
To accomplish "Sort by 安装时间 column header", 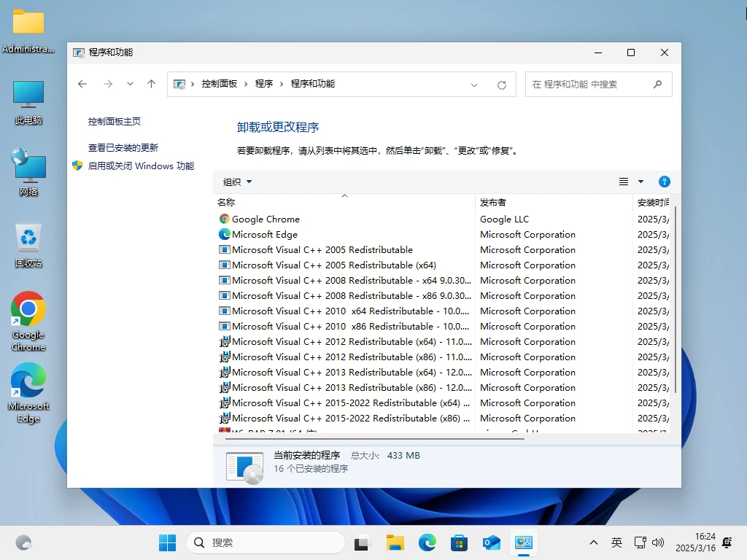I will click(x=651, y=203).
